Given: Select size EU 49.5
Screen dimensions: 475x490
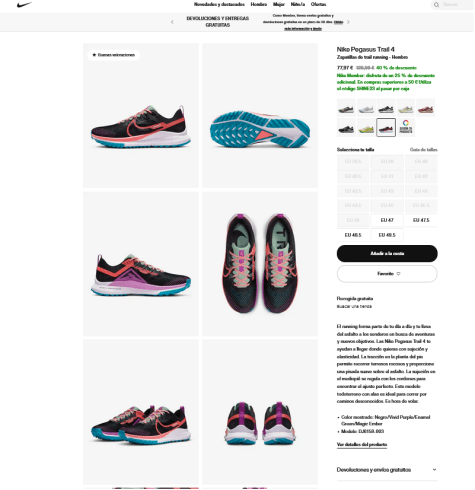Looking at the screenshot, I should 387,235.
